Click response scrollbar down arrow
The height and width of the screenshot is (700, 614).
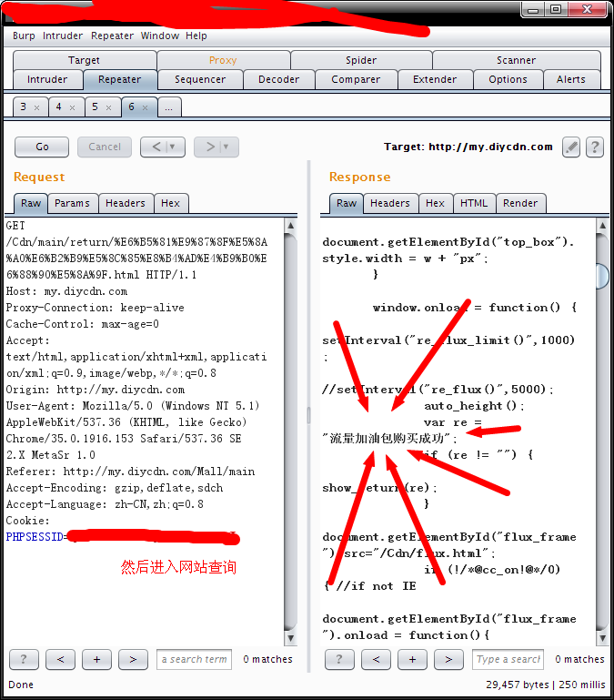click(602, 638)
